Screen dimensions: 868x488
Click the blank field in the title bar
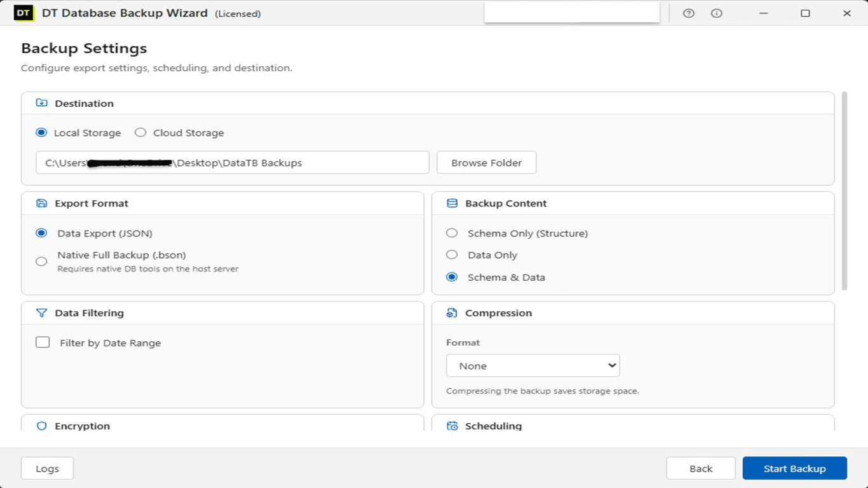(x=572, y=12)
